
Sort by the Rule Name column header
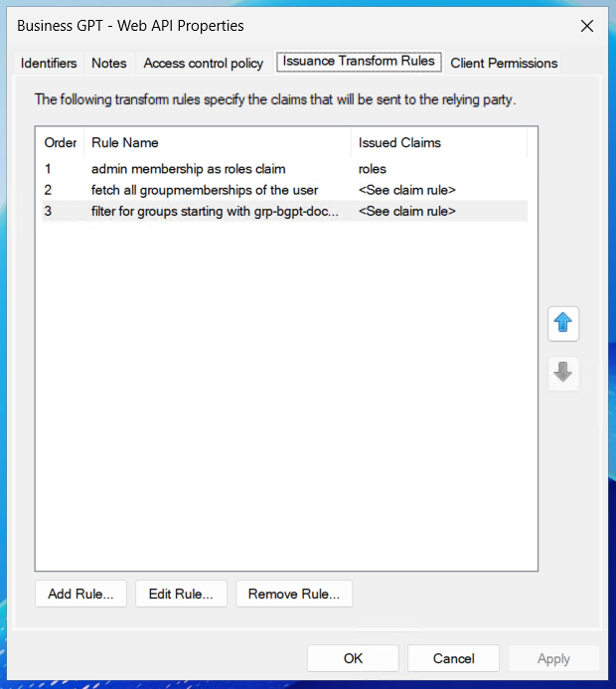pyautogui.click(x=218, y=143)
